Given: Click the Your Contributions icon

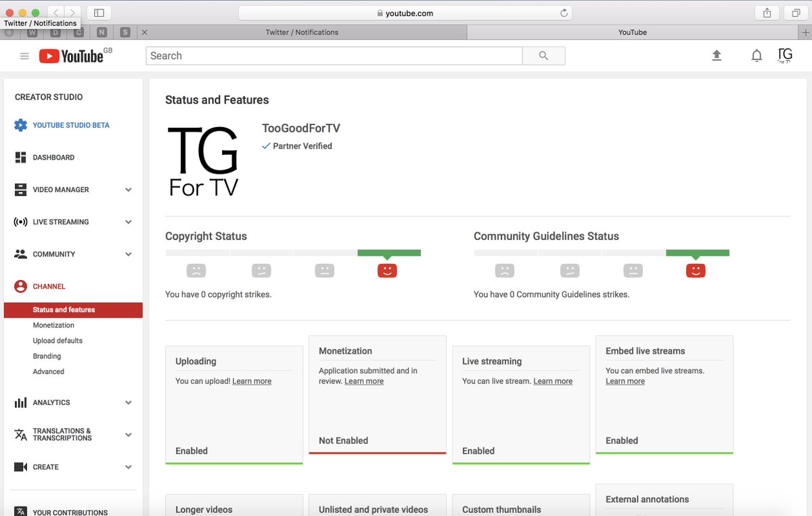Looking at the screenshot, I should pyautogui.click(x=20, y=512).
